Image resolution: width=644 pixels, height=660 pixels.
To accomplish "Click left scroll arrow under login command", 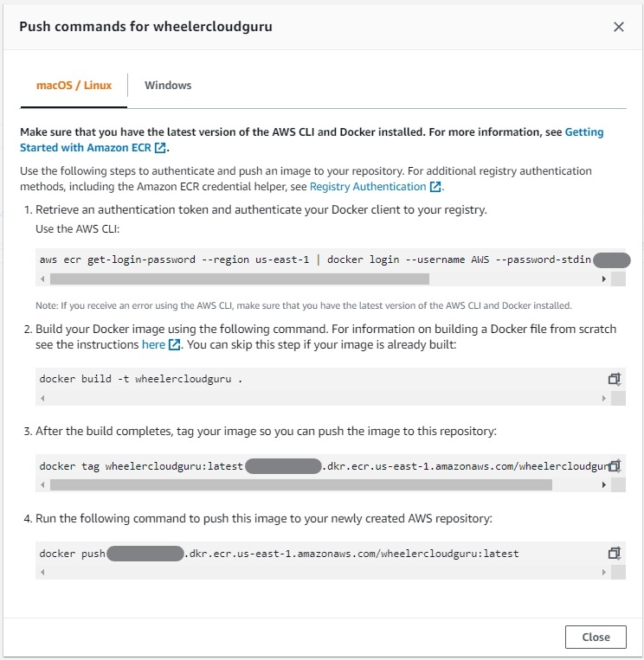I will 43,279.
